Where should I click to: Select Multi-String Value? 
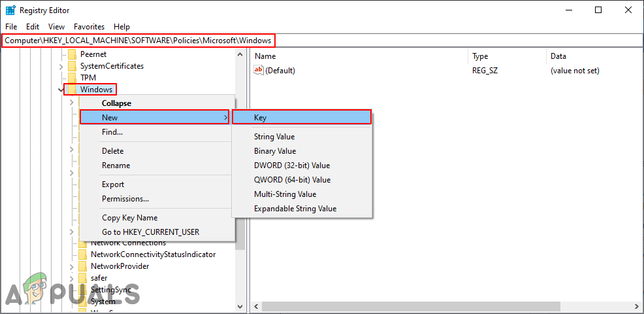click(302, 194)
